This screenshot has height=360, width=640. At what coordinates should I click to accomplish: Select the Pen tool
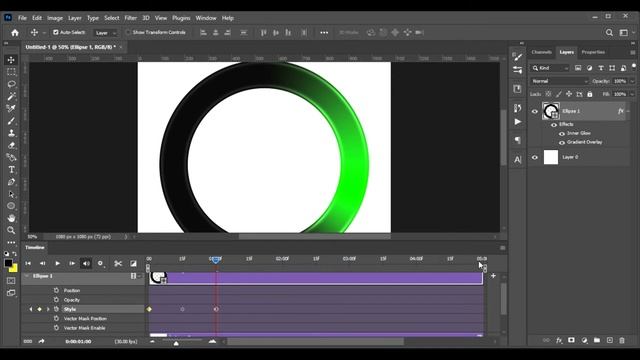coord(11,182)
